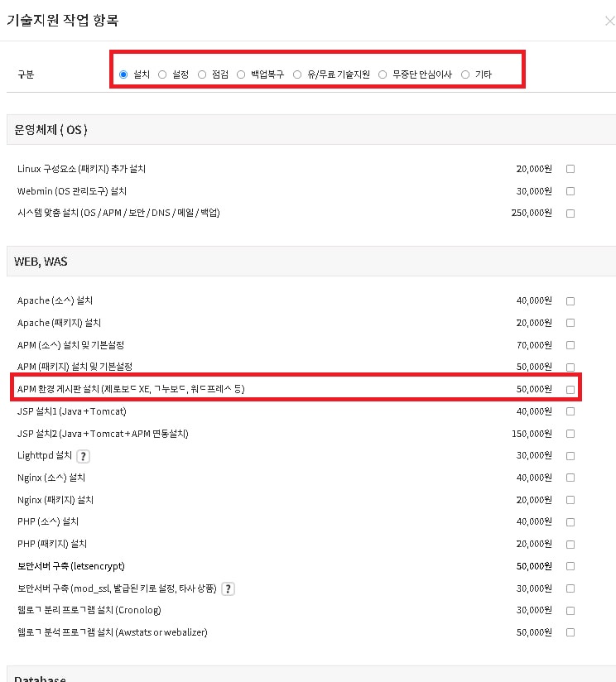The width and height of the screenshot is (616, 682).
Task: Select the 점검 radio option
Action: [202, 74]
